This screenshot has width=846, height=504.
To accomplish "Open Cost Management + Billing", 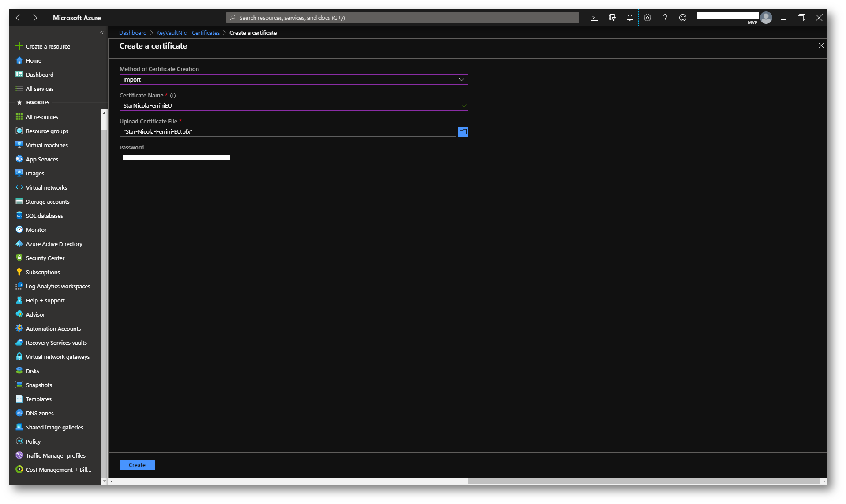I will pyautogui.click(x=53, y=470).
